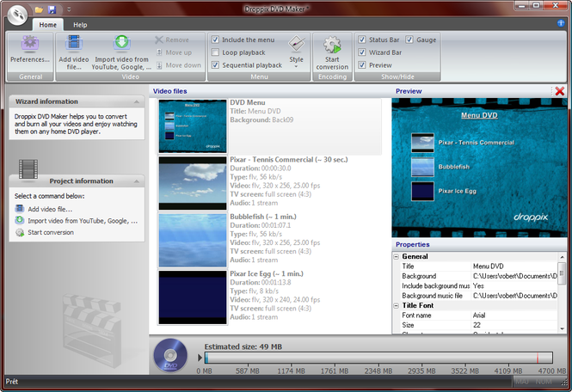Click the Bubblefish thumbnail in preview menu

coord(422,167)
